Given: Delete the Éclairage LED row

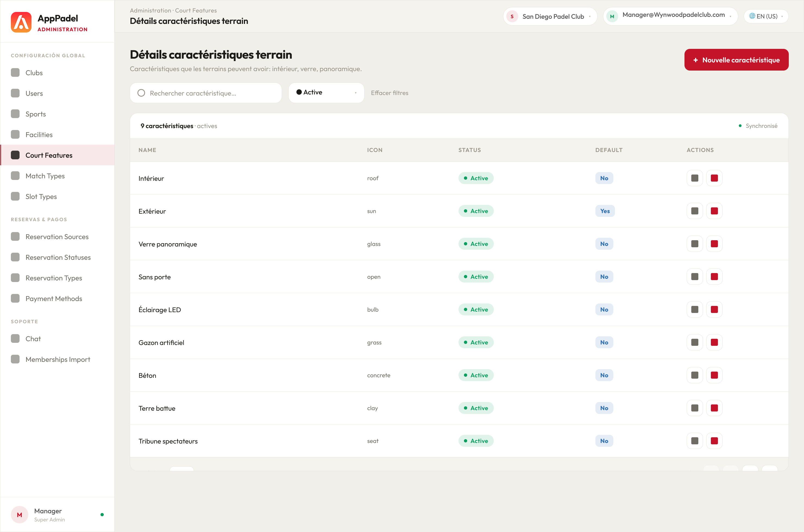Looking at the screenshot, I should (714, 309).
